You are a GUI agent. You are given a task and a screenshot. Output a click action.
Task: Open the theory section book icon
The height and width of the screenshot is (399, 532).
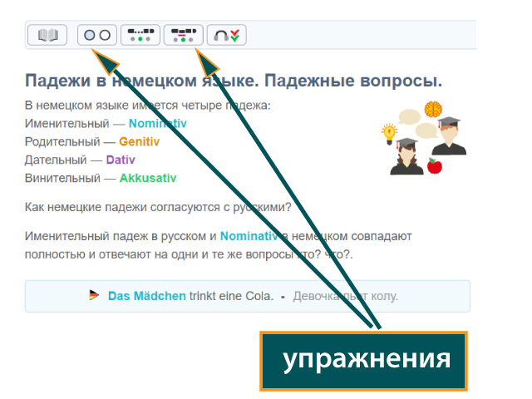(x=47, y=35)
